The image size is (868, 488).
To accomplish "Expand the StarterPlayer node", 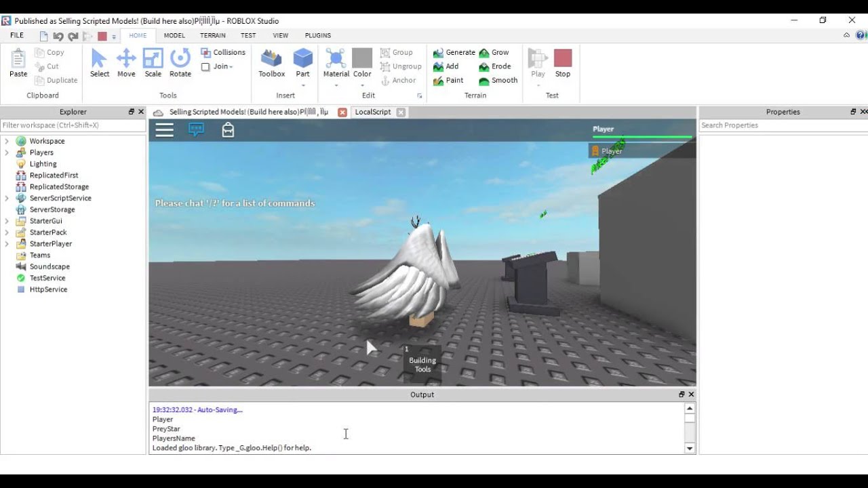I will point(7,243).
